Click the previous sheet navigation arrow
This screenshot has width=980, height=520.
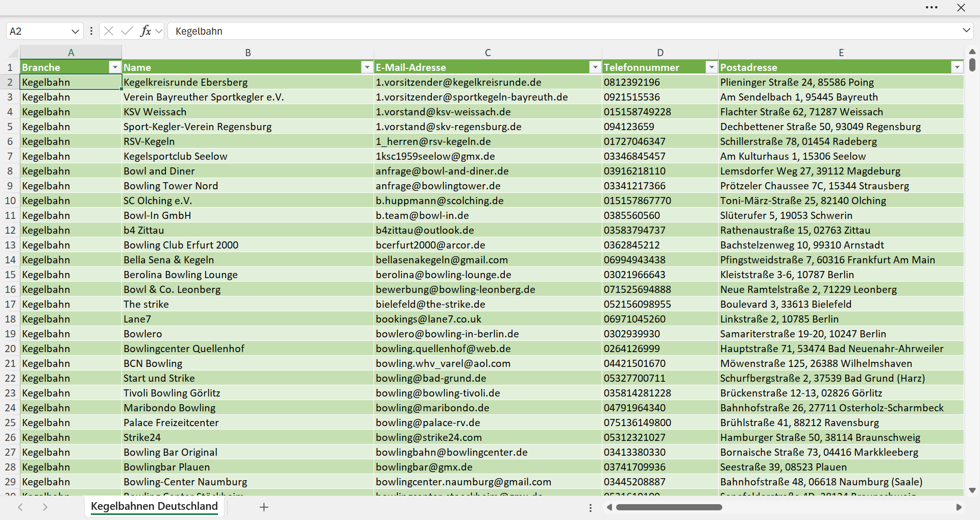point(20,507)
